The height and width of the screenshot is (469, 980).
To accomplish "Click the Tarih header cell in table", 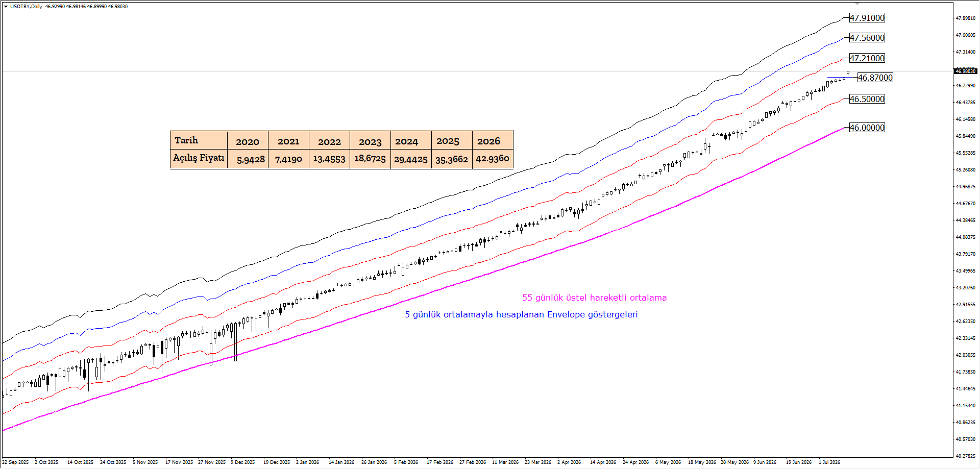I will [199, 140].
